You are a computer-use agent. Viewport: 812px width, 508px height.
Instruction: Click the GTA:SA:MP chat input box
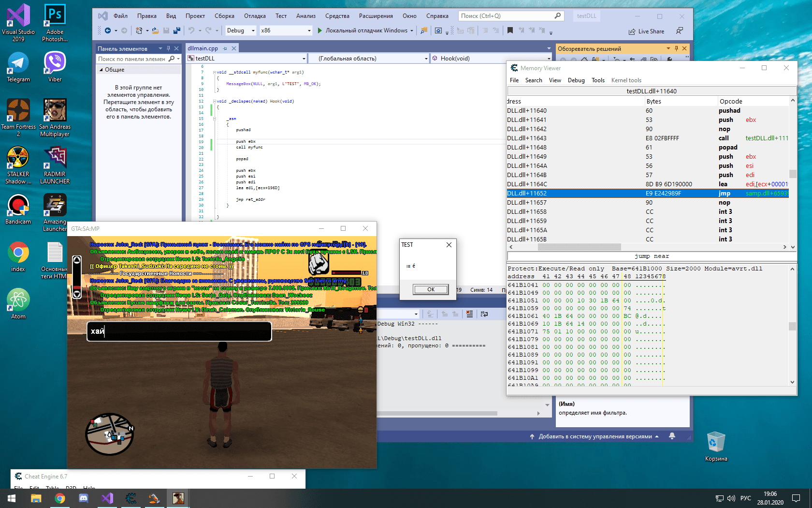(179, 331)
